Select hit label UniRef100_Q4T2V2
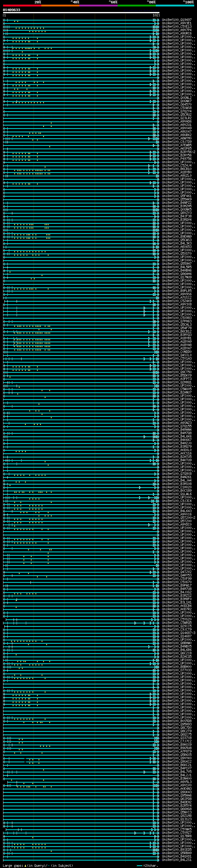The height and width of the screenshot is (868, 197). pyautogui.click(x=177, y=572)
